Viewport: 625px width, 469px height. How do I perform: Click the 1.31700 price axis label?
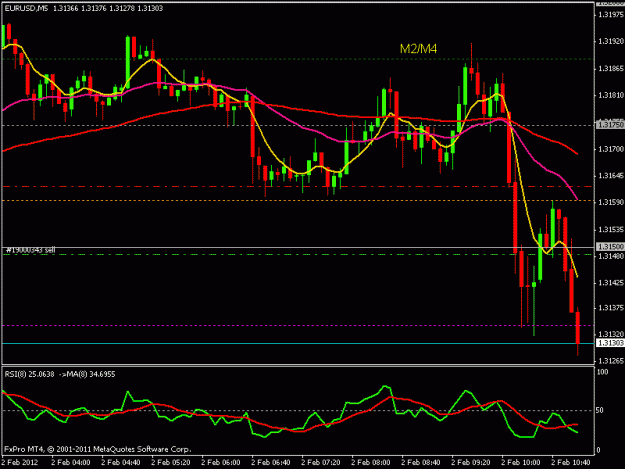pos(611,149)
